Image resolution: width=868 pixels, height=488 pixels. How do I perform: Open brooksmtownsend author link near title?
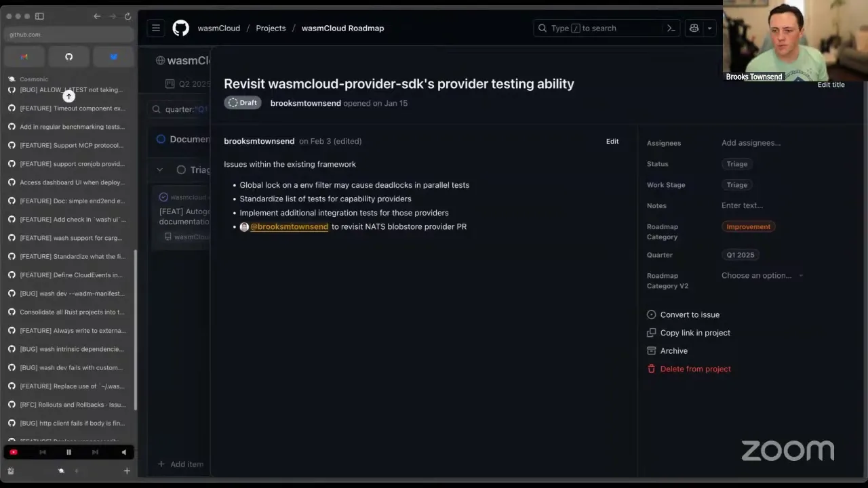[306, 103]
